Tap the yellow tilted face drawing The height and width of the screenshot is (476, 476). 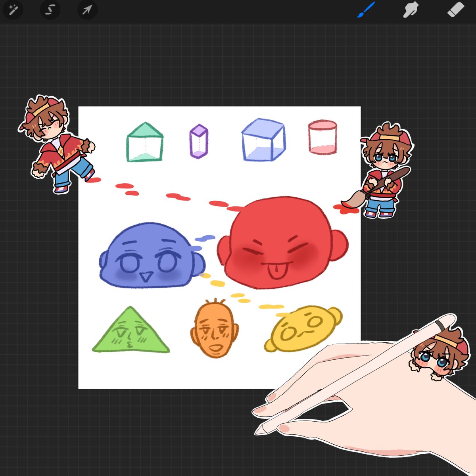[x=303, y=328]
